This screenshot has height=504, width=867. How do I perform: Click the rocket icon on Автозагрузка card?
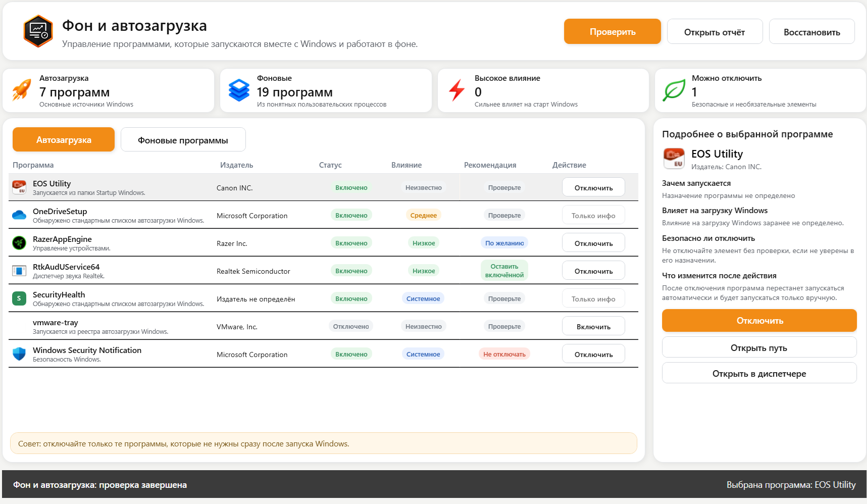[22, 90]
